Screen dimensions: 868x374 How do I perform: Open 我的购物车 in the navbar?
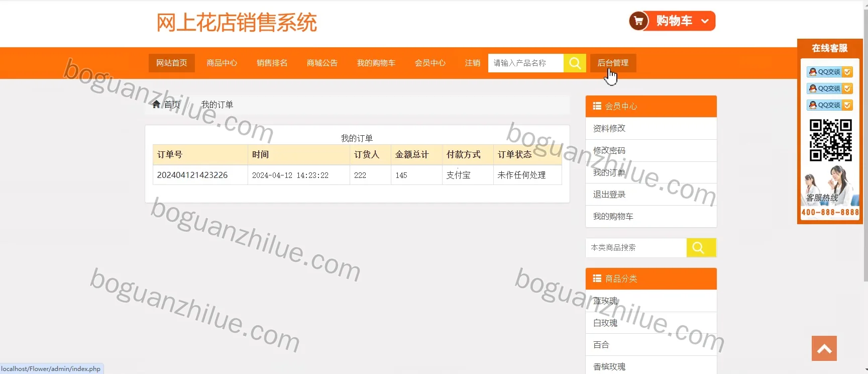[376, 63]
